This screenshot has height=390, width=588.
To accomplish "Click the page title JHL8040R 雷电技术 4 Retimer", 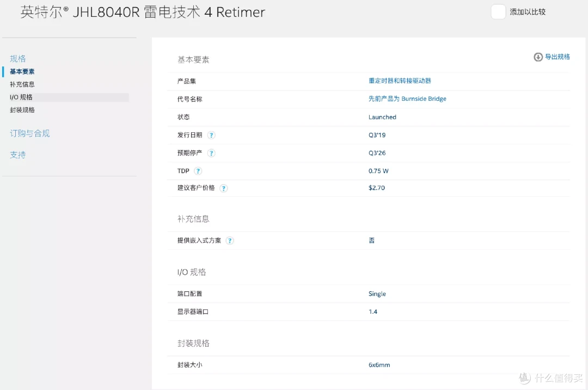I will (143, 12).
